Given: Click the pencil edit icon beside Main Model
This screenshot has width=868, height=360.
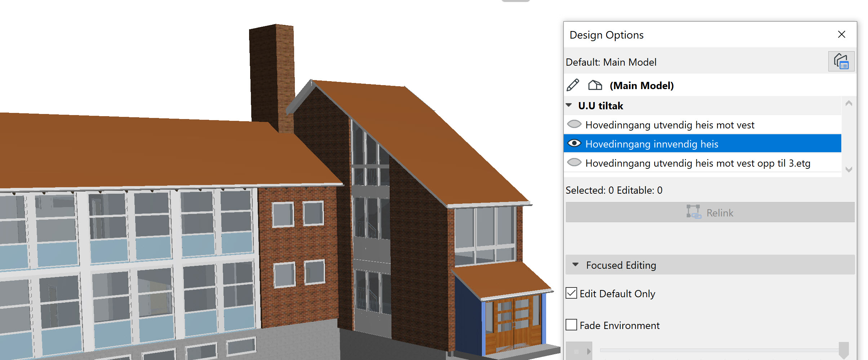Looking at the screenshot, I should [573, 85].
